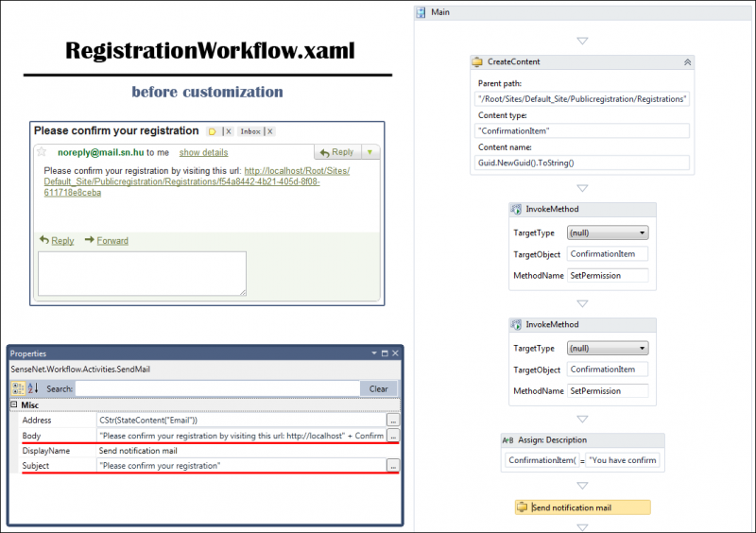Edit first InvokeMethod MethodName field
The width and height of the screenshot is (756, 533).
tap(608, 275)
